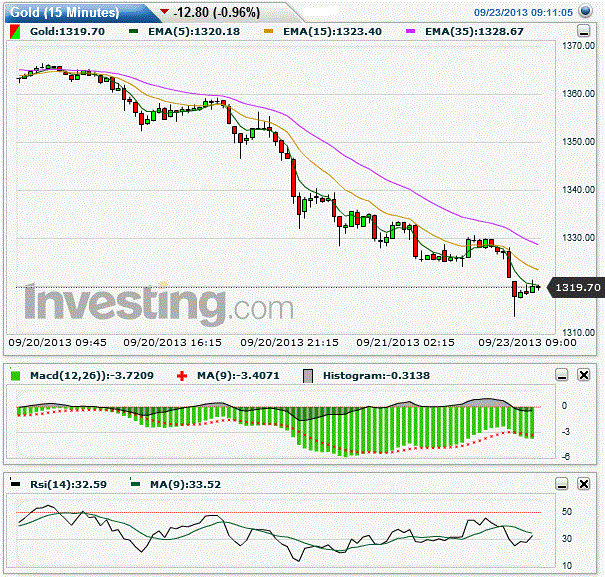Click the red/green Gold candlestick legend icon

click(15, 32)
